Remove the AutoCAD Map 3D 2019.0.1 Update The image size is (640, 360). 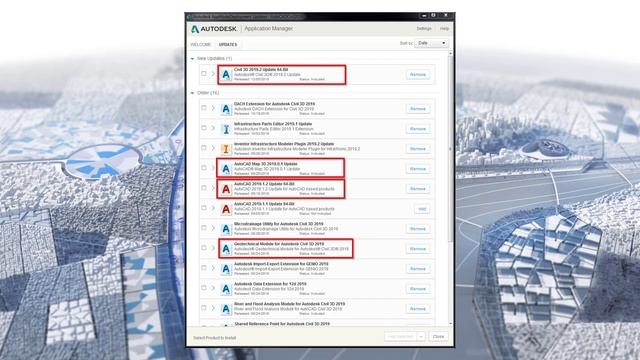pyautogui.click(x=418, y=169)
